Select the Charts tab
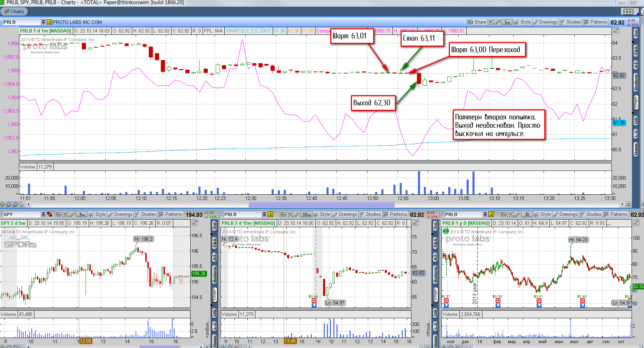 point(14,11)
